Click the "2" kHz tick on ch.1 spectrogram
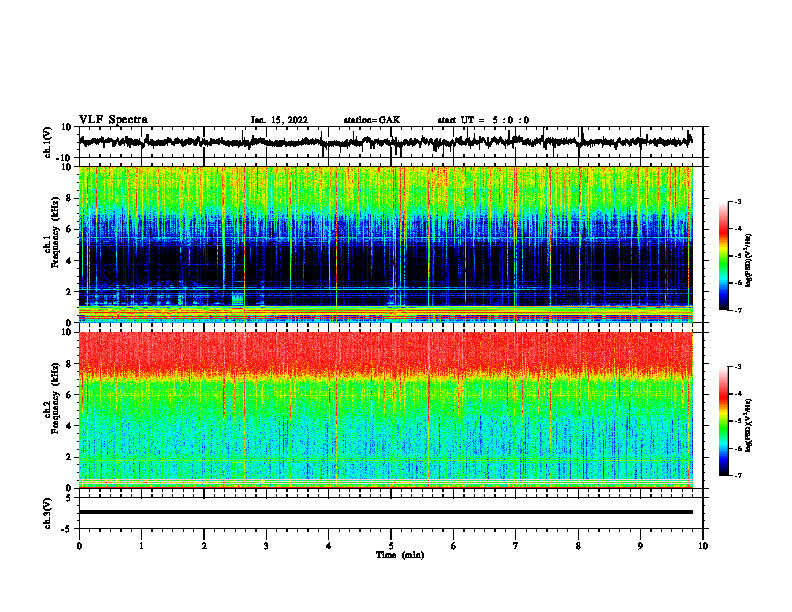Image resolution: width=792 pixels, height=612 pixels. pos(69,292)
